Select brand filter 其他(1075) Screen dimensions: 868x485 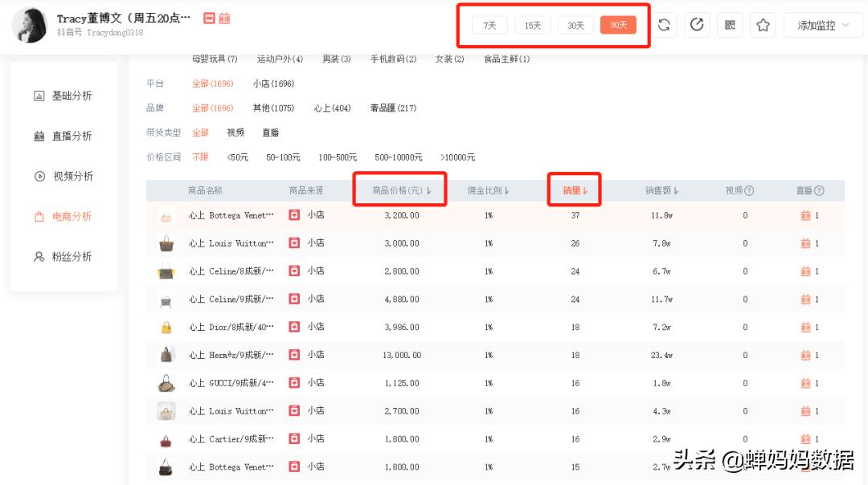click(273, 108)
